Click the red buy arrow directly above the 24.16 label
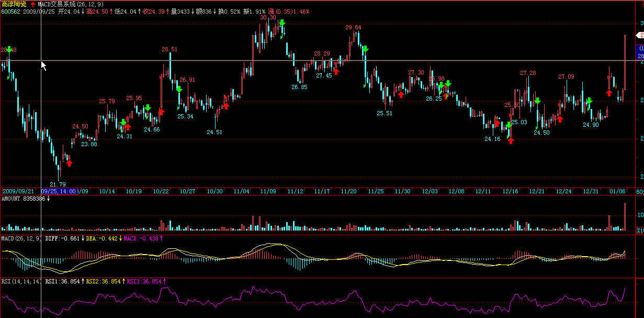 tap(496, 124)
